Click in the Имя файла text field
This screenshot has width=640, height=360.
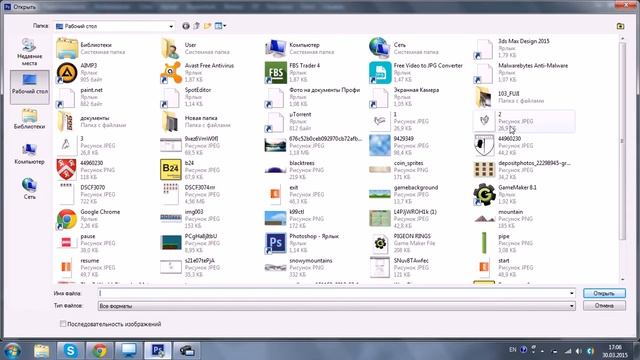[x=333, y=293]
